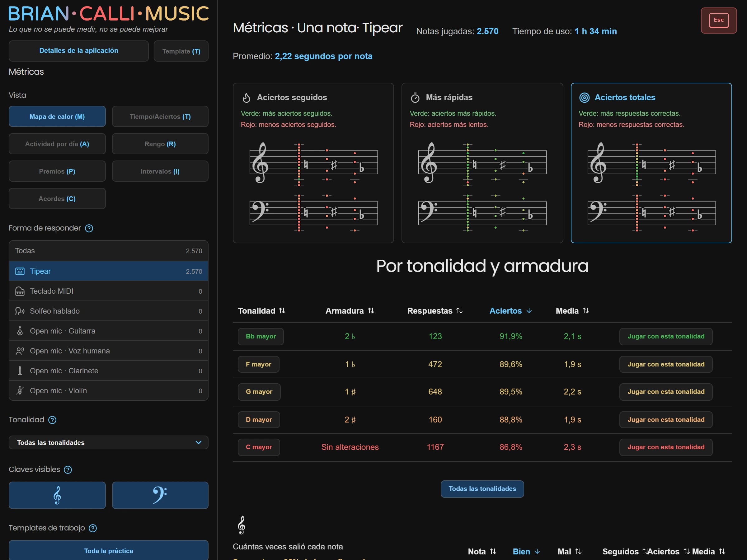The image size is (747, 560).
Task: Click the centered Todas las tonalidades button
Action: [482, 489]
